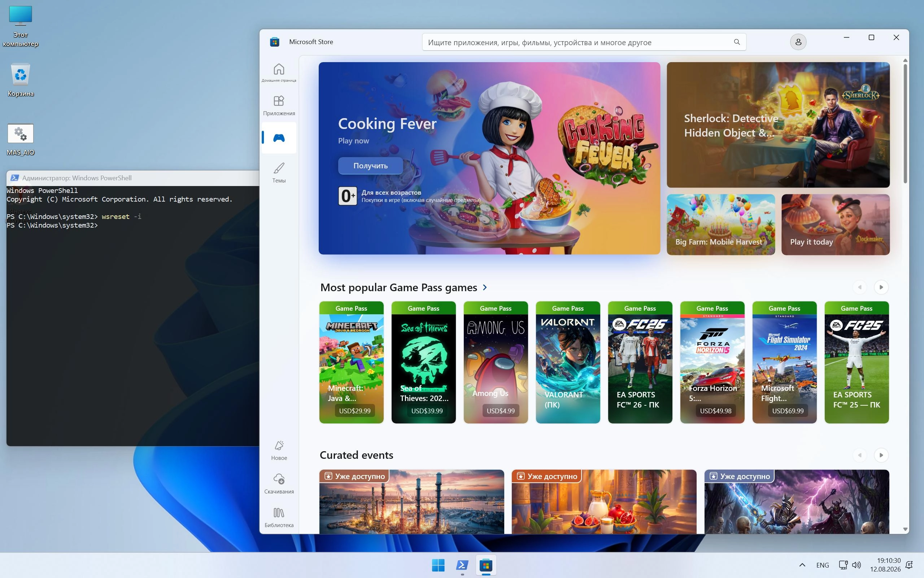
Task: Open Apps section in Store sidebar
Action: pyautogui.click(x=279, y=105)
